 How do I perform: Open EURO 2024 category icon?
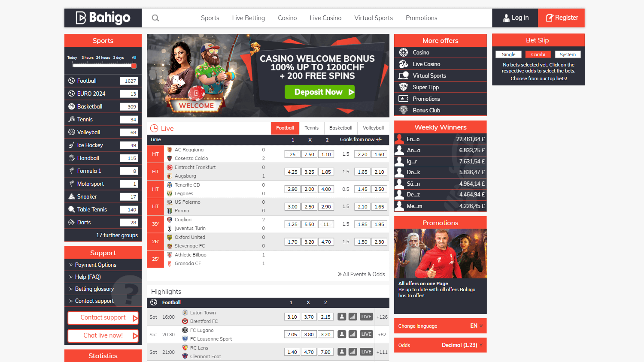pyautogui.click(x=72, y=94)
